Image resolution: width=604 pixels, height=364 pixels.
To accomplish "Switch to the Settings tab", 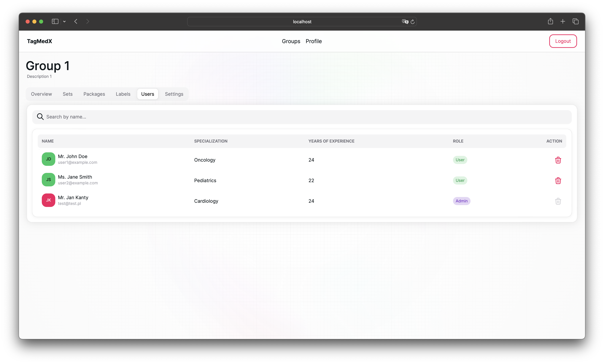I will tap(174, 94).
